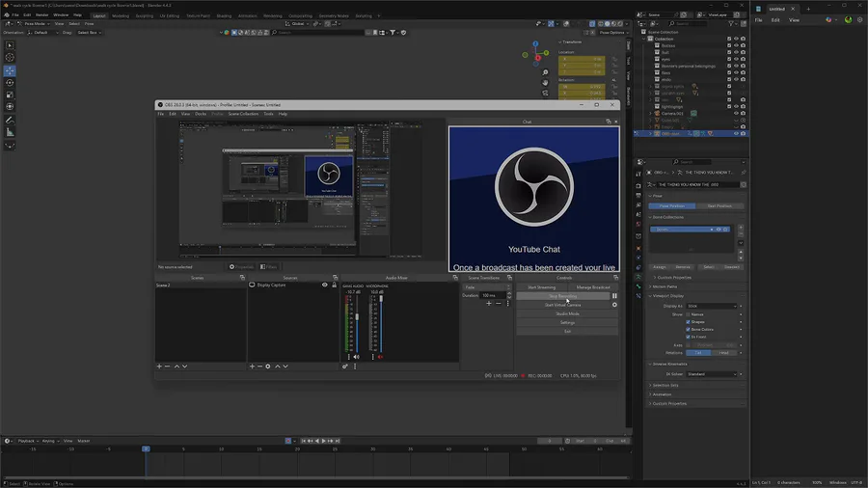Open Scene Collection menu in OBS

pos(243,114)
